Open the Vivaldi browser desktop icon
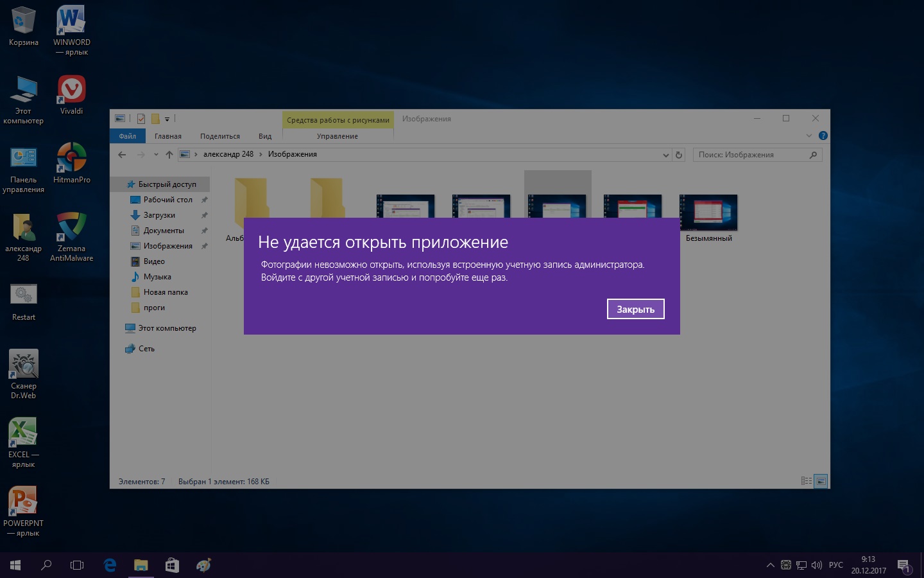The height and width of the screenshot is (578, 924). [71, 90]
